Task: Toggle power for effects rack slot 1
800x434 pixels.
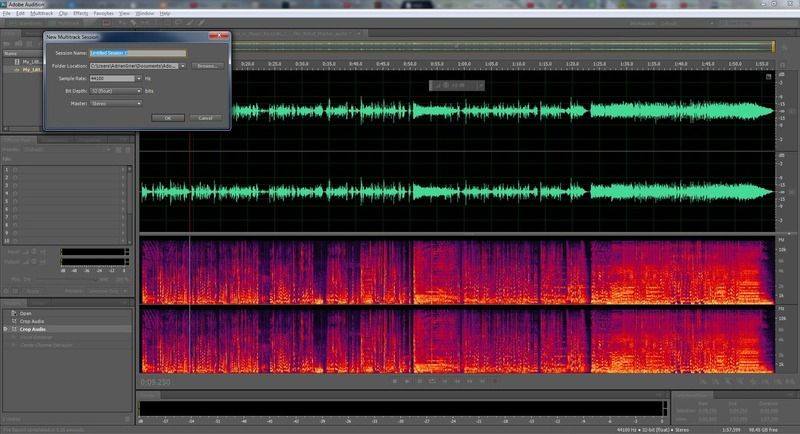Action: point(15,169)
